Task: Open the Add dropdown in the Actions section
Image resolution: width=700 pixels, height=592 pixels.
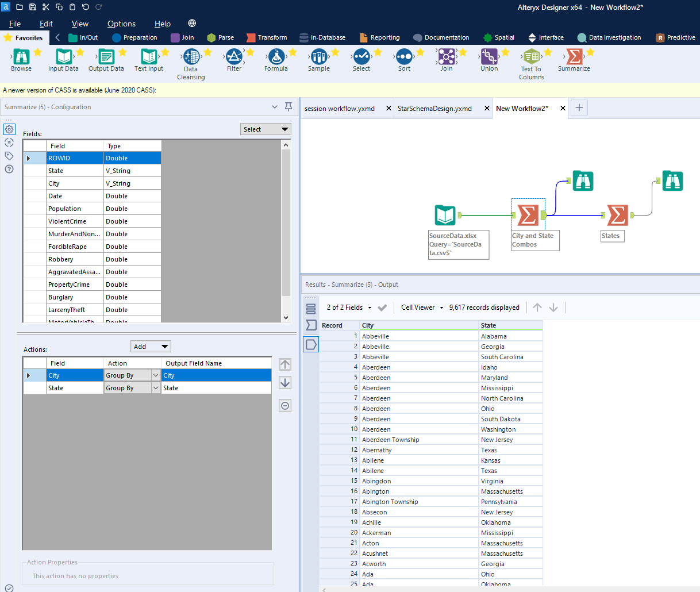Action: [151, 346]
